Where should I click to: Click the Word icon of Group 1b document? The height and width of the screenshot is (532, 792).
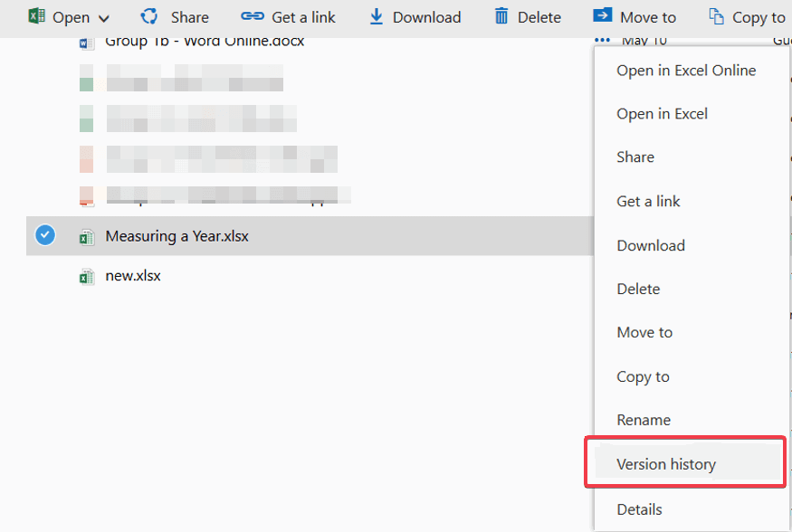[x=87, y=44]
